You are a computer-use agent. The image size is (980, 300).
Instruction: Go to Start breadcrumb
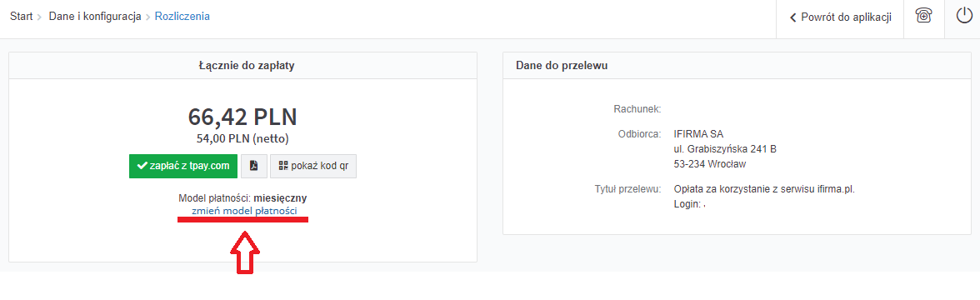pyautogui.click(x=22, y=17)
